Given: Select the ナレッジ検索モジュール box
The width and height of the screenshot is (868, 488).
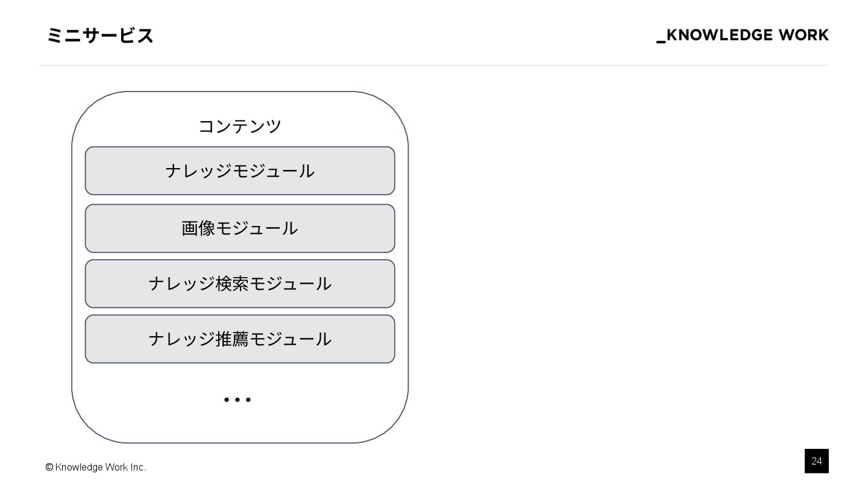Looking at the screenshot, I should tap(240, 284).
